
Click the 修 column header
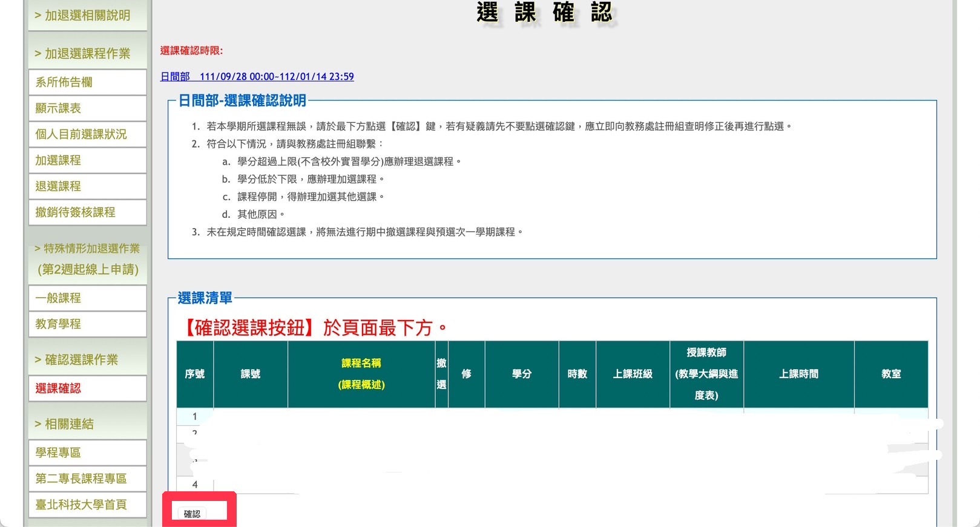tap(467, 374)
